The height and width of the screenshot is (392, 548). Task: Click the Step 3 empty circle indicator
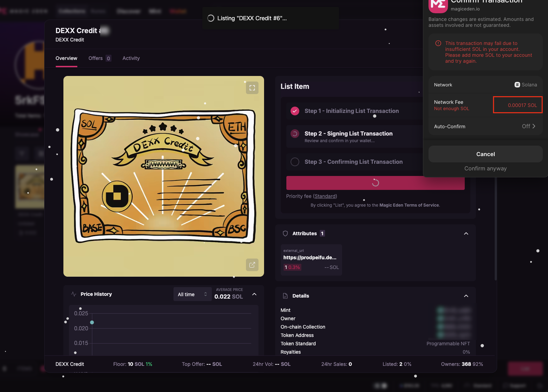point(295,162)
